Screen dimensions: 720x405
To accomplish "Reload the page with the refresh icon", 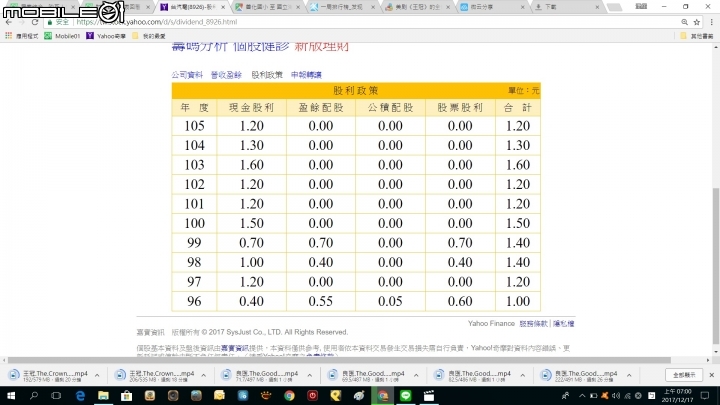I will coord(35,22).
